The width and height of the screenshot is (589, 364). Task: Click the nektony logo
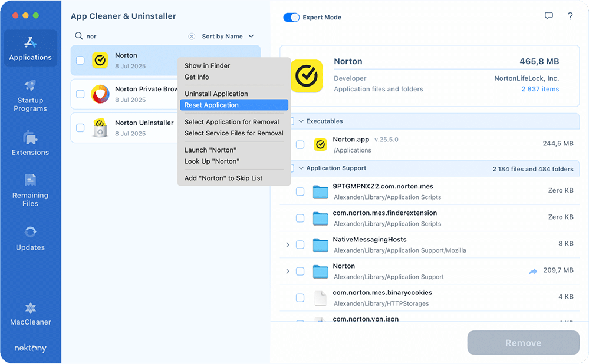coord(31,348)
